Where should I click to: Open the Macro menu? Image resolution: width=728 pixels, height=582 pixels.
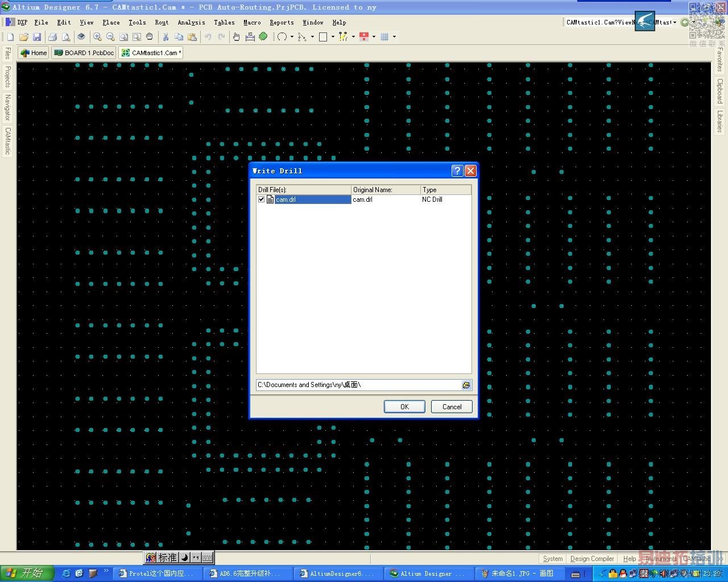point(252,22)
